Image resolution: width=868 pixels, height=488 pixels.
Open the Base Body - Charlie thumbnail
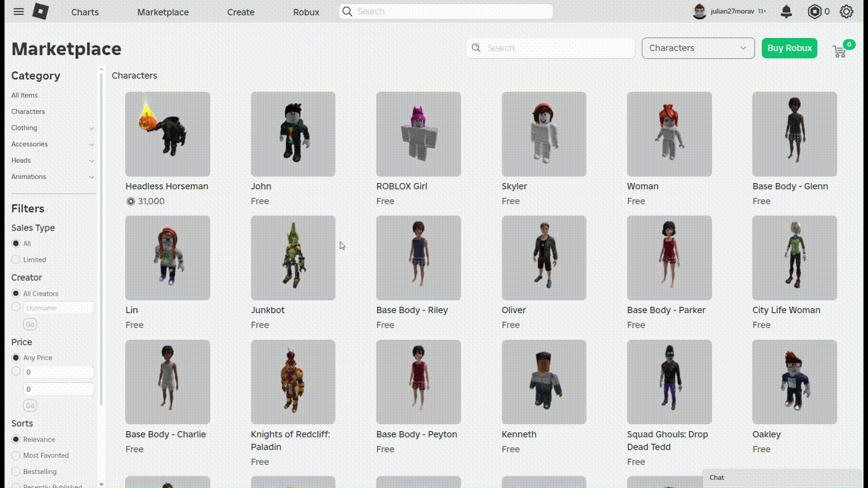167,382
